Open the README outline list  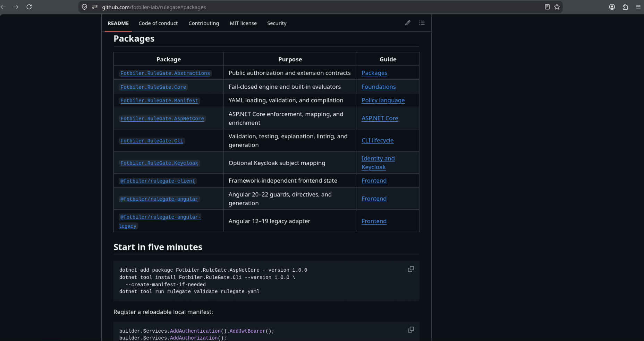[x=422, y=23]
